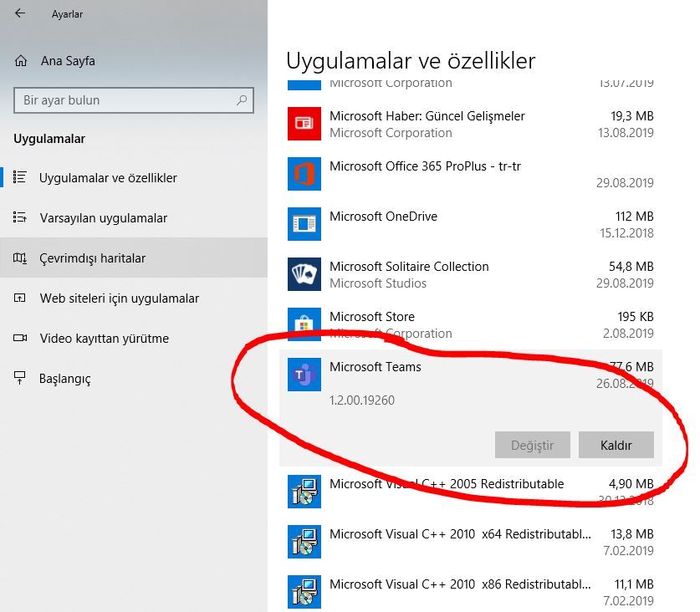Click the Microsoft Office 365 ProPlus icon

(304, 174)
